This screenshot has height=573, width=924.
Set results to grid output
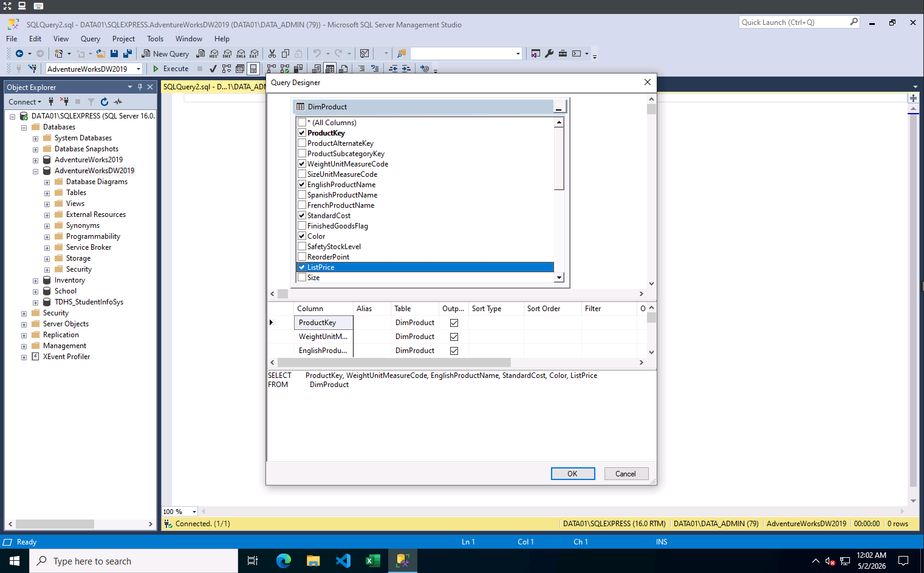point(330,69)
